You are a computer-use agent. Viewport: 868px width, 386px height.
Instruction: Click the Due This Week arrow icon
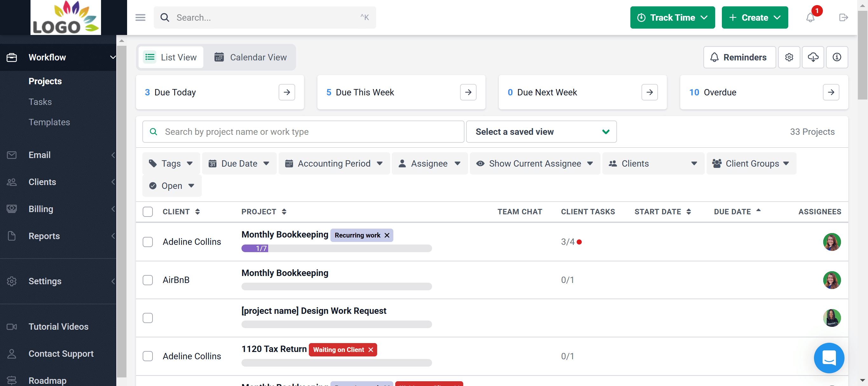(x=468, y=93)
